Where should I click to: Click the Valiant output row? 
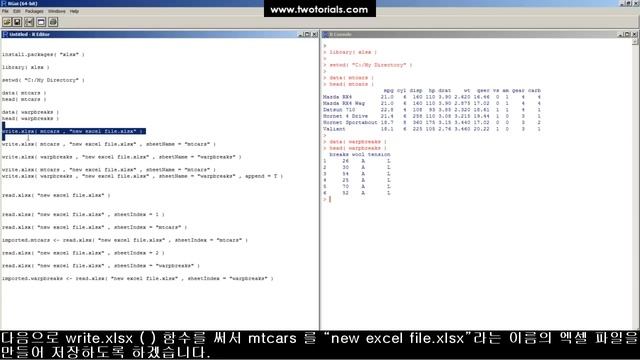432,129
